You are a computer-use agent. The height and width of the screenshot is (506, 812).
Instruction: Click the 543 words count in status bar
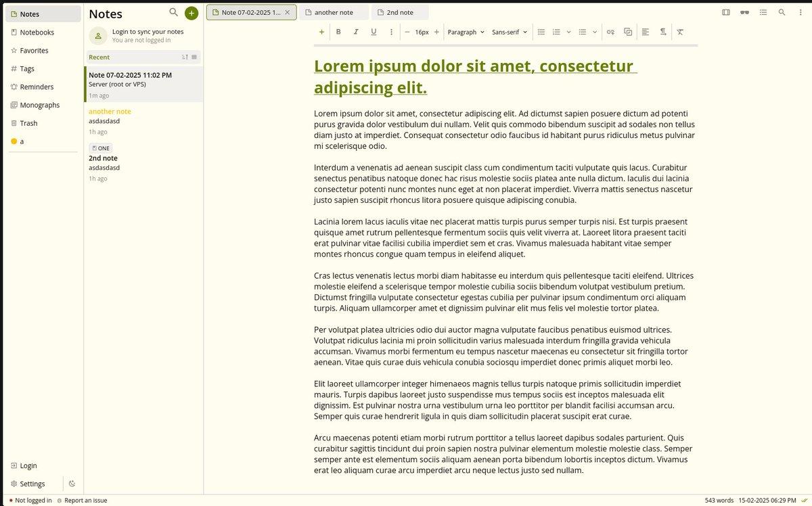(x=719, y=501)
